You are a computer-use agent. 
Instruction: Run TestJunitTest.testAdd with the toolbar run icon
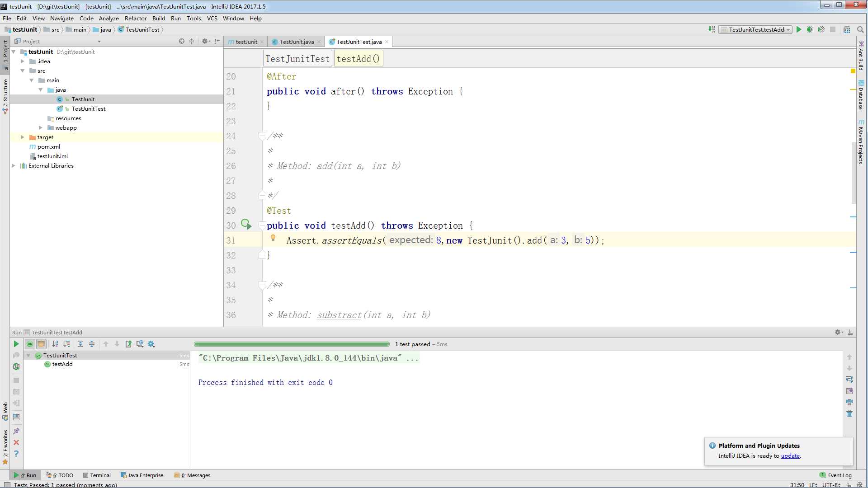[799, 29]
